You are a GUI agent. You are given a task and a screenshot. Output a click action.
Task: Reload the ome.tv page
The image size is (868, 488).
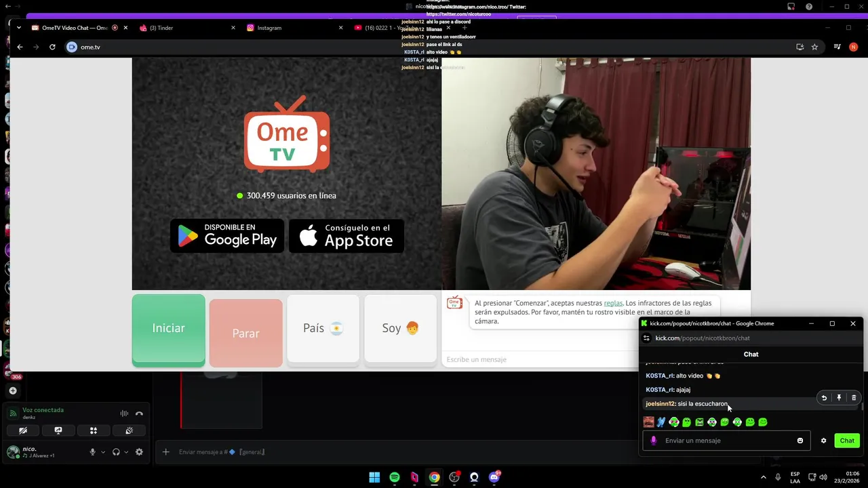(52, 47)
